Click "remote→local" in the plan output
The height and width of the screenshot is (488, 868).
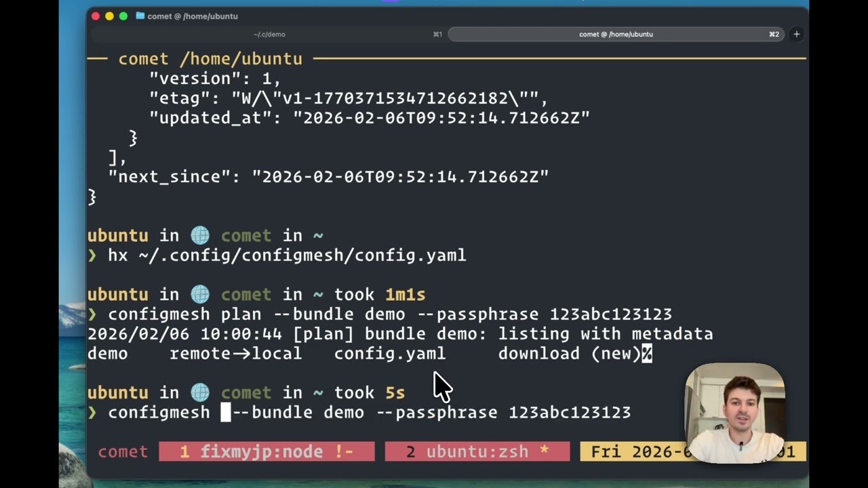(x=235, y=354)
